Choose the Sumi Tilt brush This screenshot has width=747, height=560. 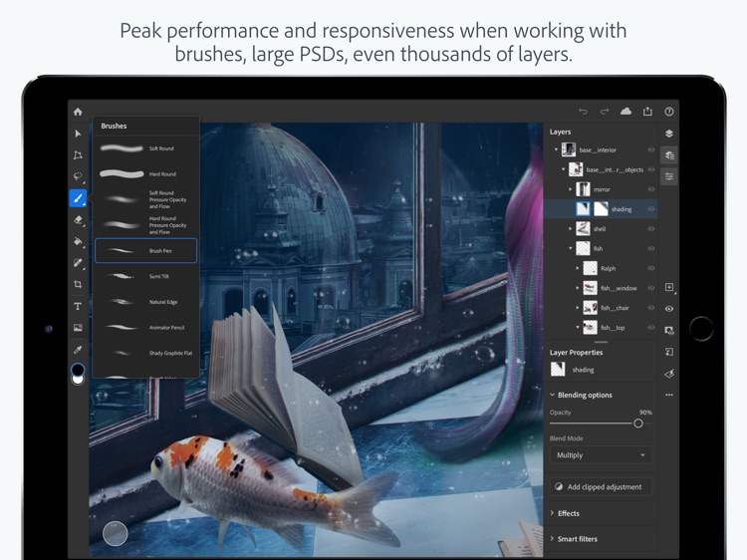point(145,276)
